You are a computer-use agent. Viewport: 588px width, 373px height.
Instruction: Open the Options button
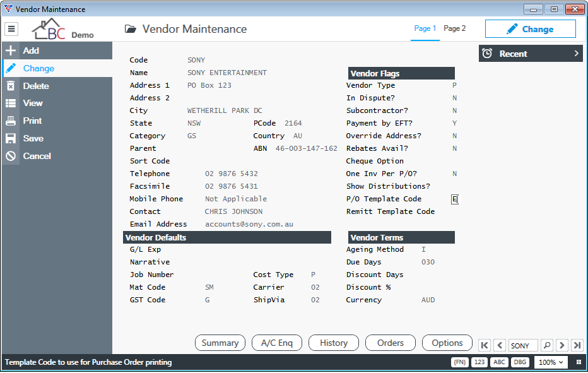[x=447, y=343]
